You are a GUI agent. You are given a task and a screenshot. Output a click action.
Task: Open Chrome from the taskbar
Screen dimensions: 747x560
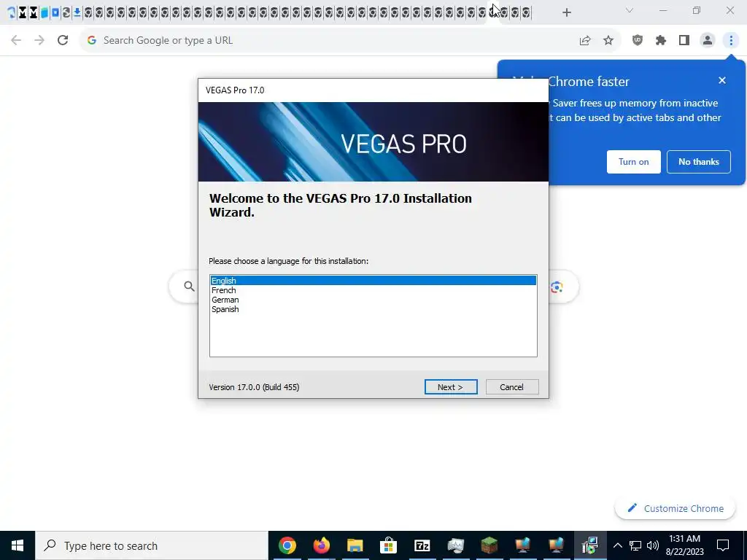point(287,545)
